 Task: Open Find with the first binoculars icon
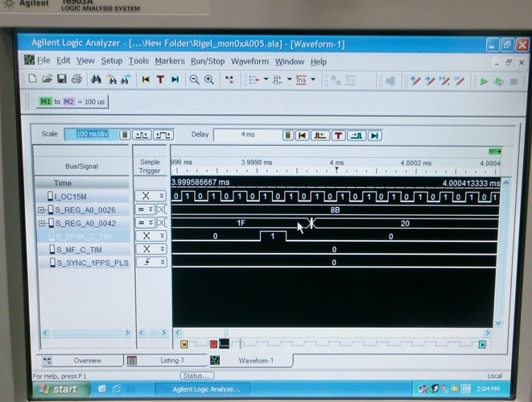pos(97,80)
